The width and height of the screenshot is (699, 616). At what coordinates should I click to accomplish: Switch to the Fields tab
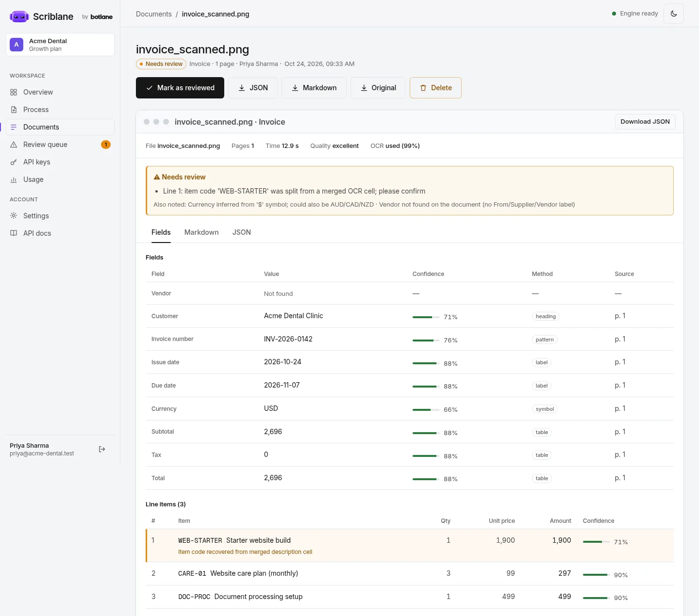click(161, 232)
